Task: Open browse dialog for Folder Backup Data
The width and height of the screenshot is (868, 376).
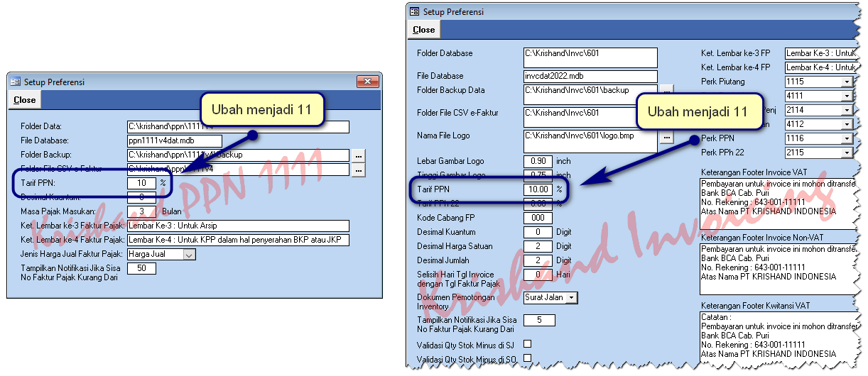Action: [666, 91]
